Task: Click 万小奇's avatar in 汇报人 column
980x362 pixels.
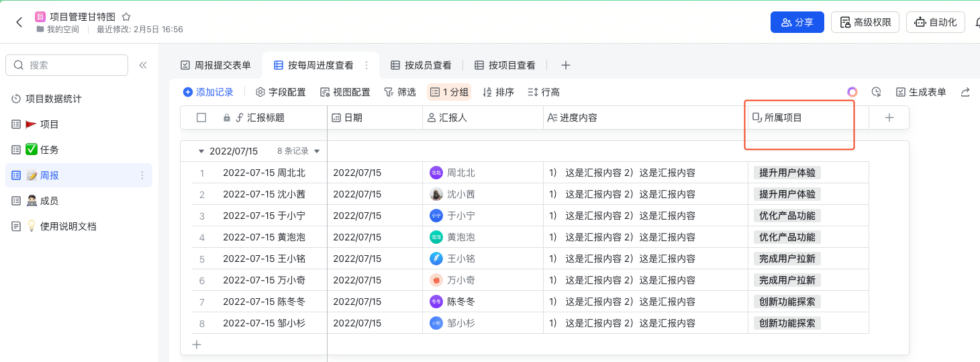Action: (436, 280)
